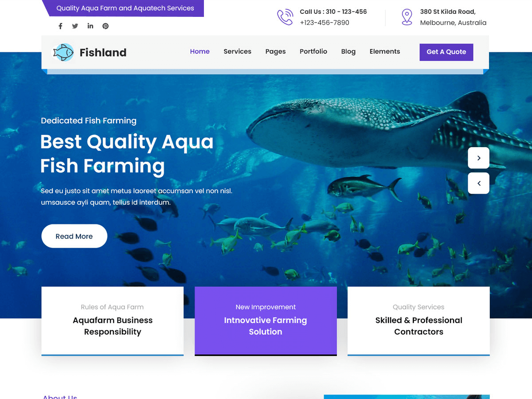Open the Facebook social icon

60,26
